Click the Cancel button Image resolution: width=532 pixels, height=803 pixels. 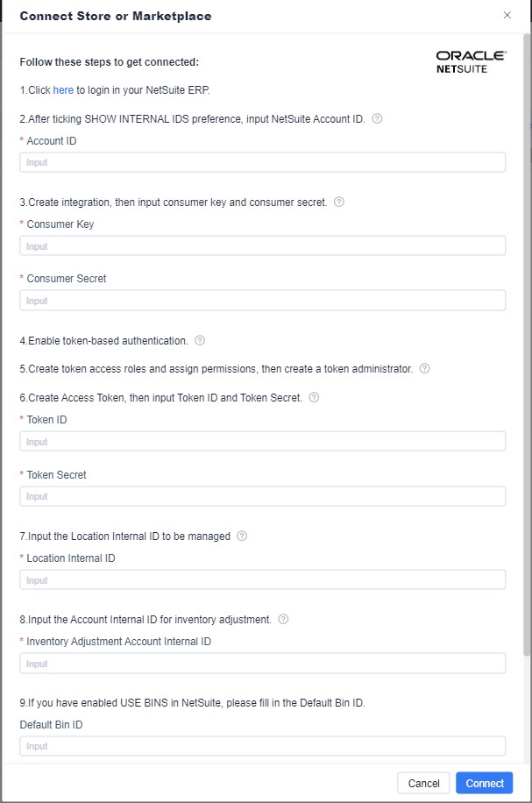pos(423,783)
